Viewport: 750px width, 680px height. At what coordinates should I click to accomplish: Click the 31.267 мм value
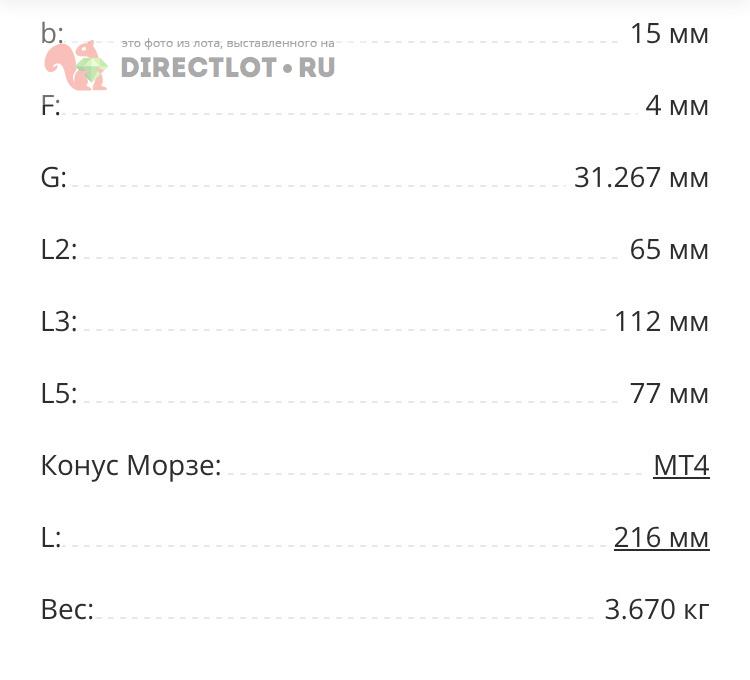pos(641,177)
